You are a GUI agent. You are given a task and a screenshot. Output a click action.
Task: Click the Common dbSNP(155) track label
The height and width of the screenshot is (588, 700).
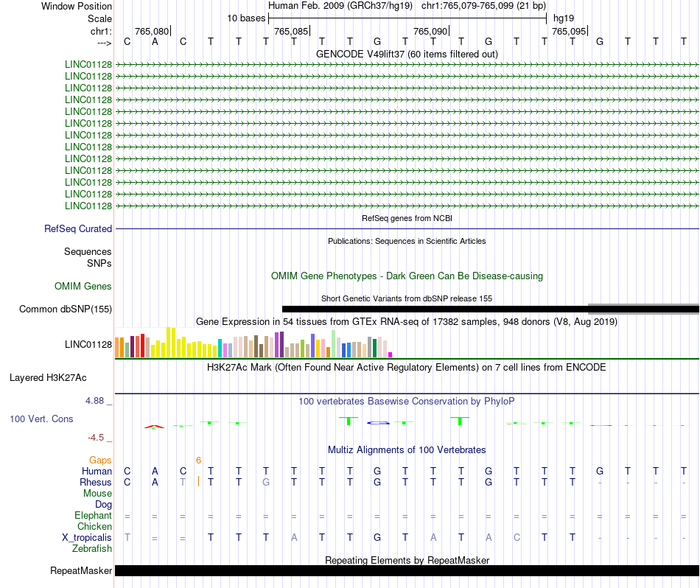[x=65, y=309]
